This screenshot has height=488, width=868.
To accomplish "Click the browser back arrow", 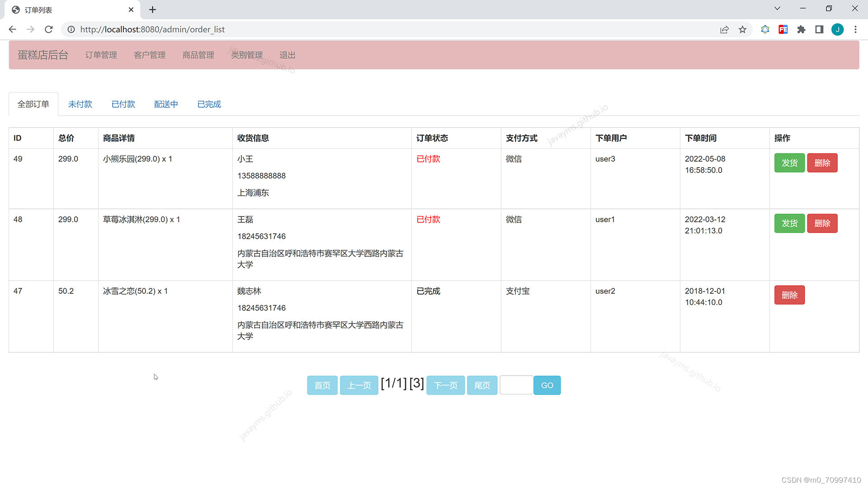I will click(x=12, y=29).
